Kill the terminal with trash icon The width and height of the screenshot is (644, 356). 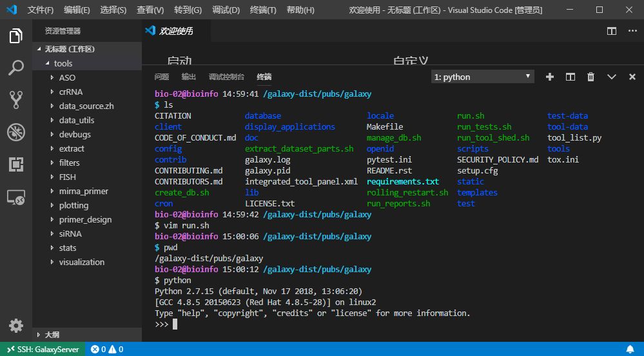point(590,77)
